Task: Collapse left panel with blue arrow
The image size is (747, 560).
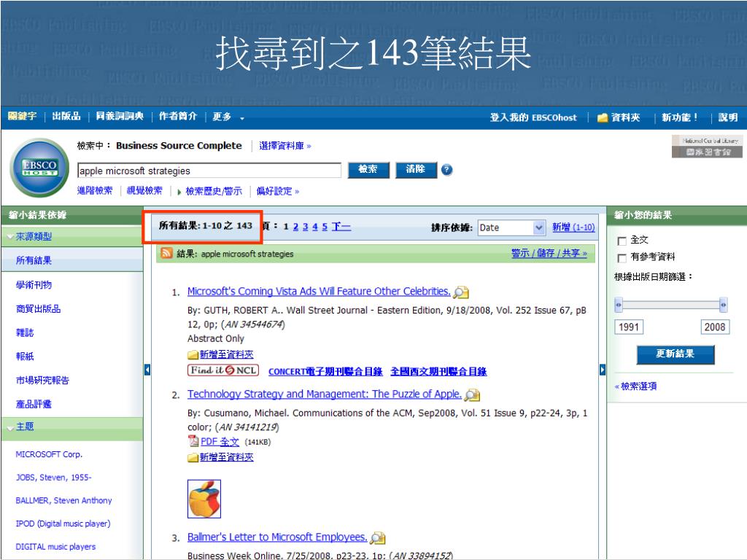Action: [147, 370]
